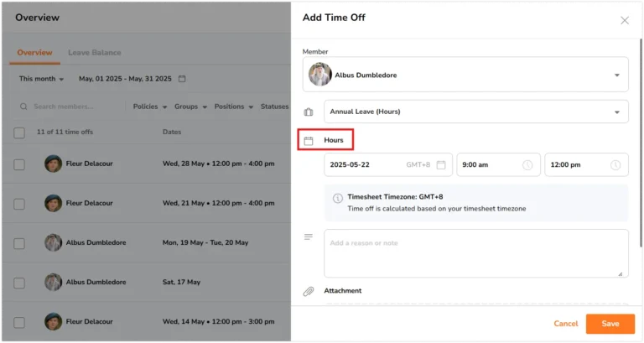The height and width of the screenshot is (343, 644).
Task: Open the Policies filter dropdown
Action: (x=149, y=107)
